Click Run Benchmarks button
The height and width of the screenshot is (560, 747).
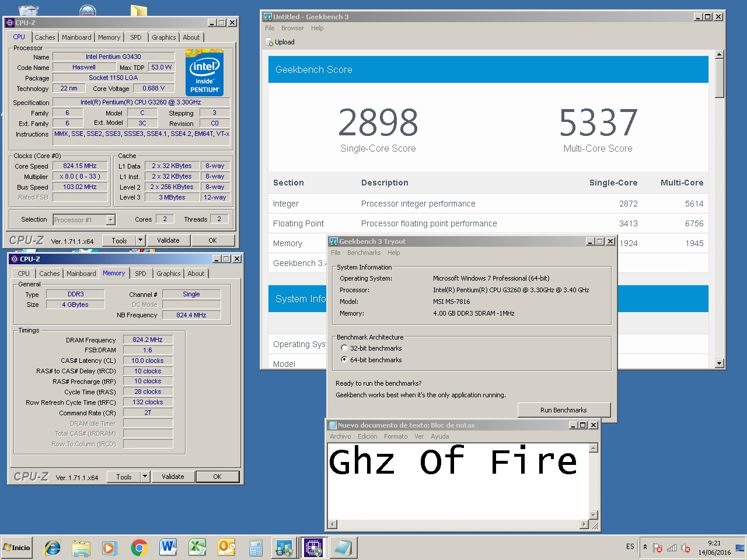[564, 410]
